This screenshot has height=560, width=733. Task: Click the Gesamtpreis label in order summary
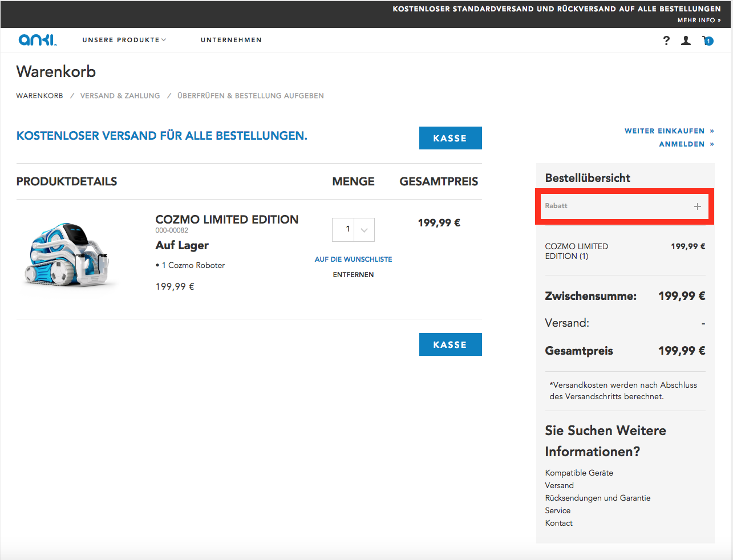click(x=579, y=351)
